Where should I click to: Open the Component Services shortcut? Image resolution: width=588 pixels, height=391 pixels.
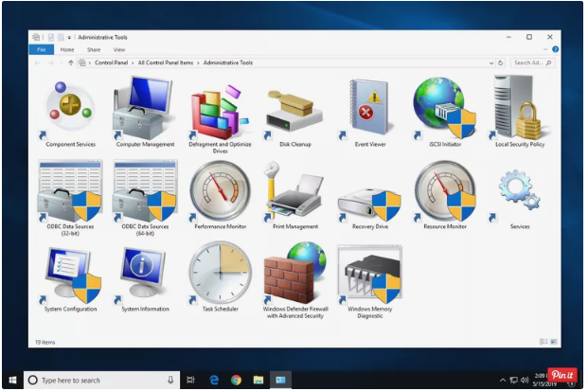coord(70,111)
